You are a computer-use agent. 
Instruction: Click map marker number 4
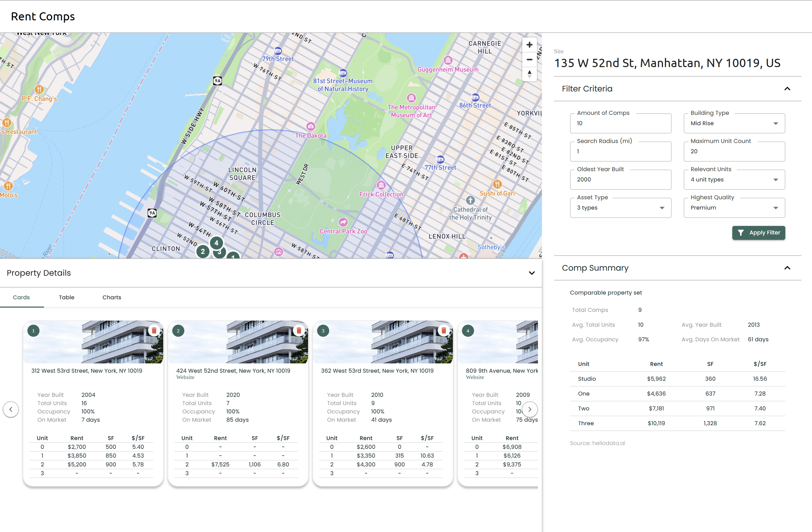pos(216,243)
